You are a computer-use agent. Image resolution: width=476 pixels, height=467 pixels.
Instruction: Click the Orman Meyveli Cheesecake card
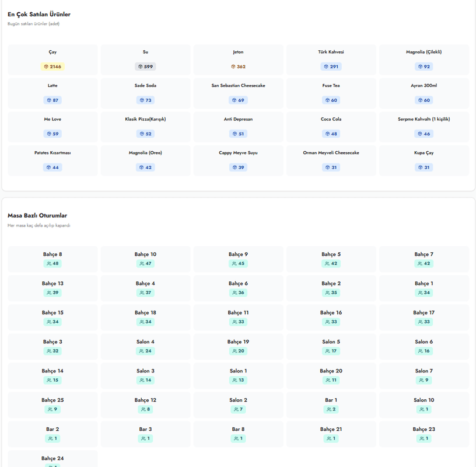[x=331, y=160]
